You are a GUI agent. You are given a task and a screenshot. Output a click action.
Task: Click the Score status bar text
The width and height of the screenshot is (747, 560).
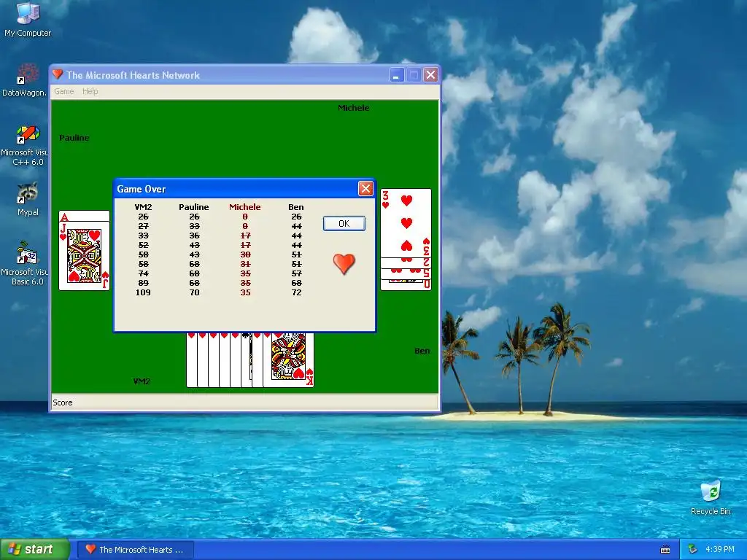point(63,402)
